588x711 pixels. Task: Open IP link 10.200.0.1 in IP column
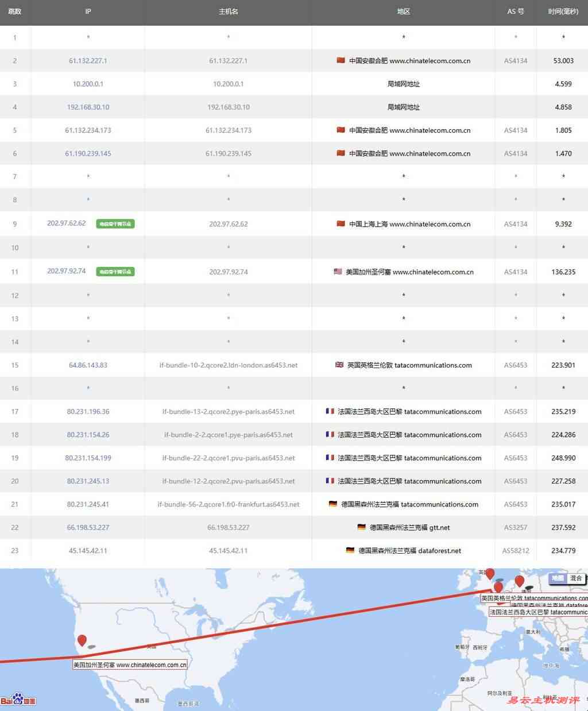click(x=88, y=84)
